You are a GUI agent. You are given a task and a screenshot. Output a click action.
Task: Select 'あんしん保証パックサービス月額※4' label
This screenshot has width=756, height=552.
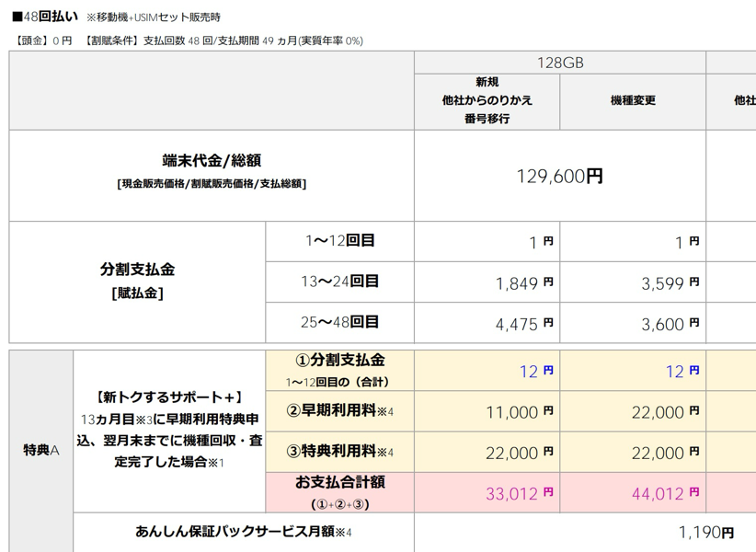[x=244, y=531]
